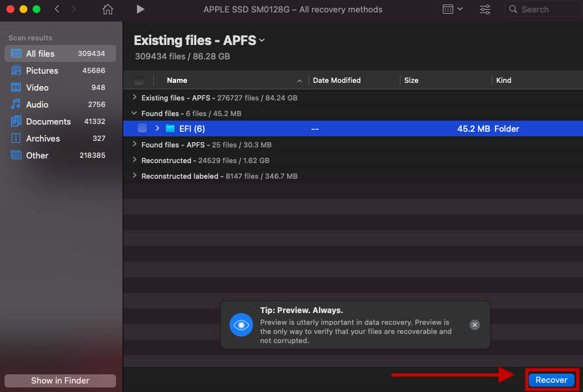
Task: Click the Tip: Preview. Always. heading
Action: point(301,310)
